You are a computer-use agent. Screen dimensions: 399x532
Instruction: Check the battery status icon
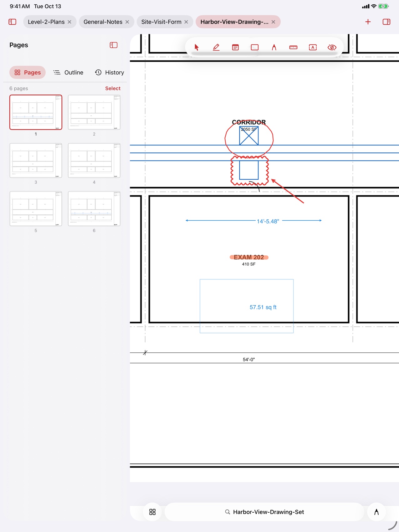click(384, 6)
